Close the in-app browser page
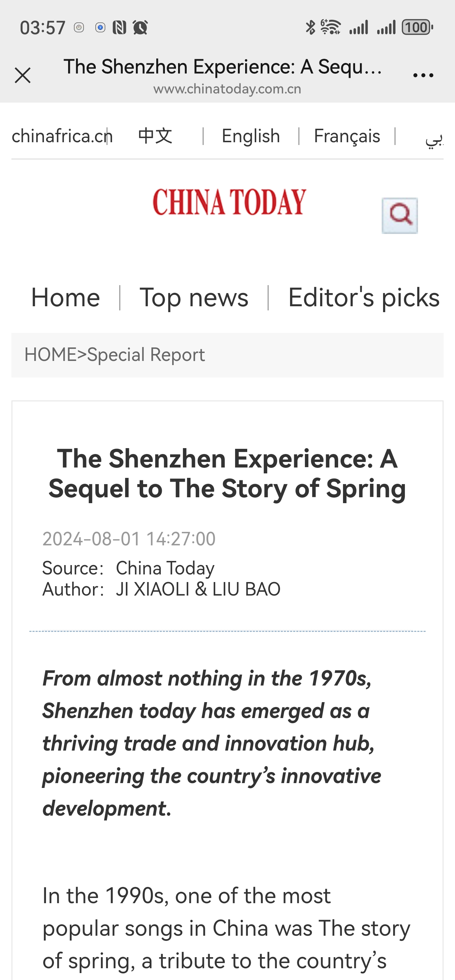The image size is (455, 980). pos(22,75)
